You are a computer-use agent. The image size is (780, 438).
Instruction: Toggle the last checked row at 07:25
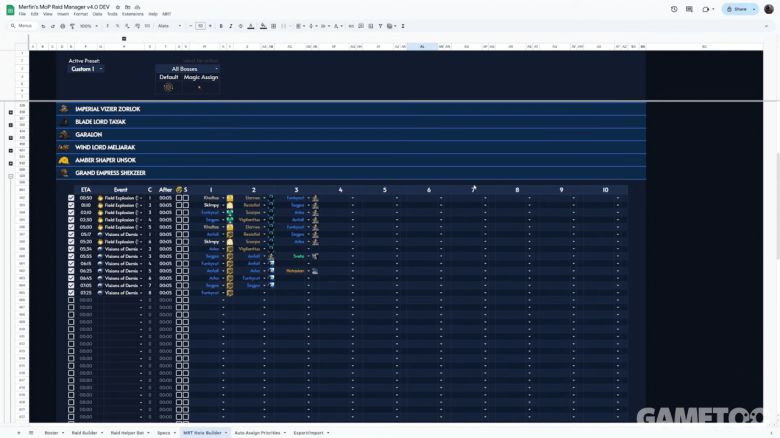pos(70,293)
